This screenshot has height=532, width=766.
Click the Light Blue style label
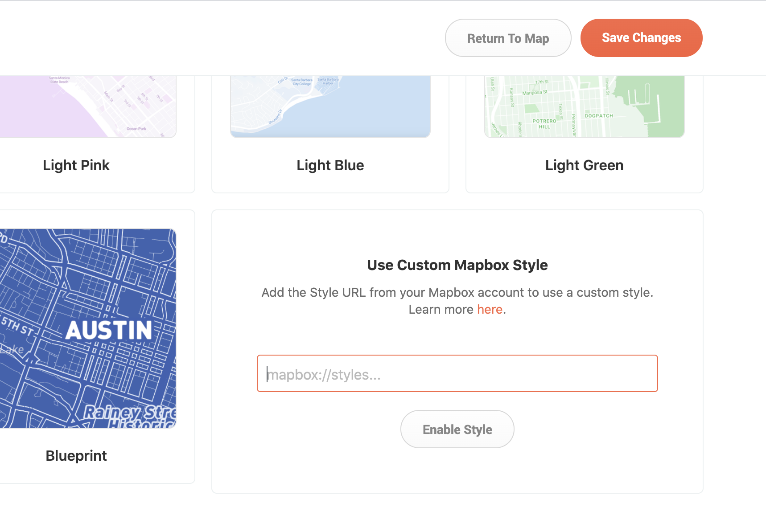point(330,165)
